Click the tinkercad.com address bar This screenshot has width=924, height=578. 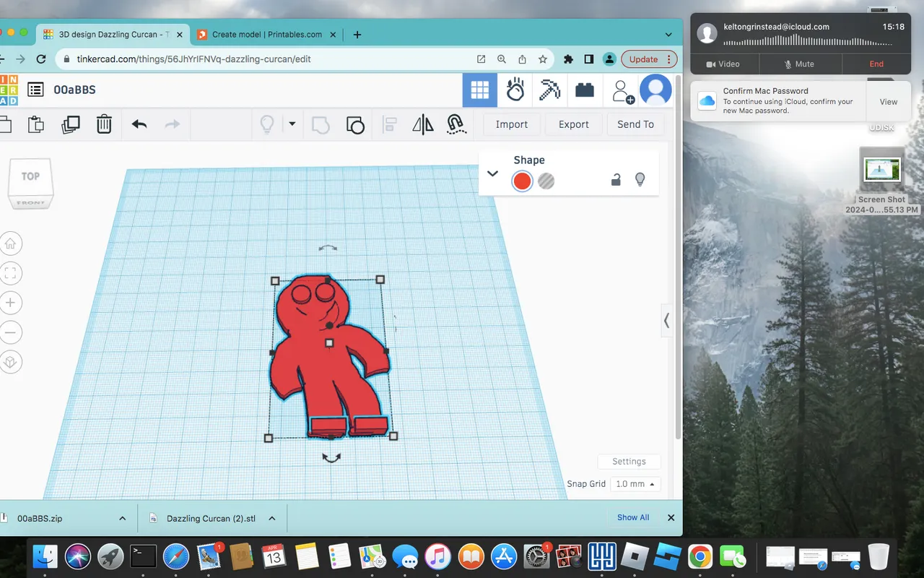coord(267,59)
